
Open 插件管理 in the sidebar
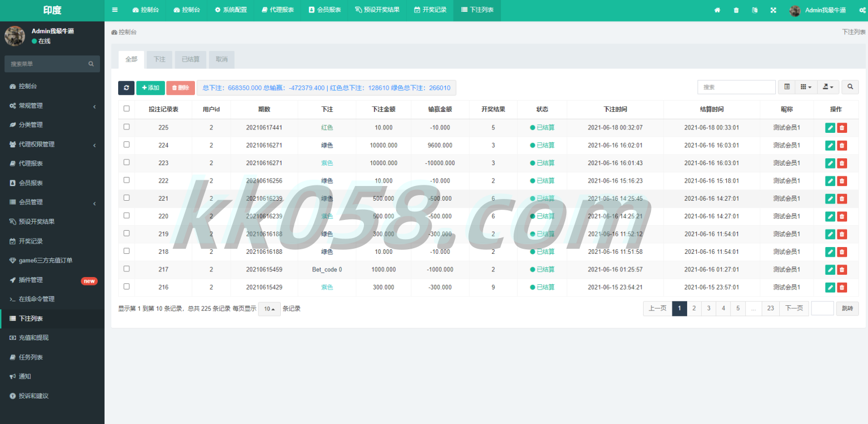(x=52, y=280)
